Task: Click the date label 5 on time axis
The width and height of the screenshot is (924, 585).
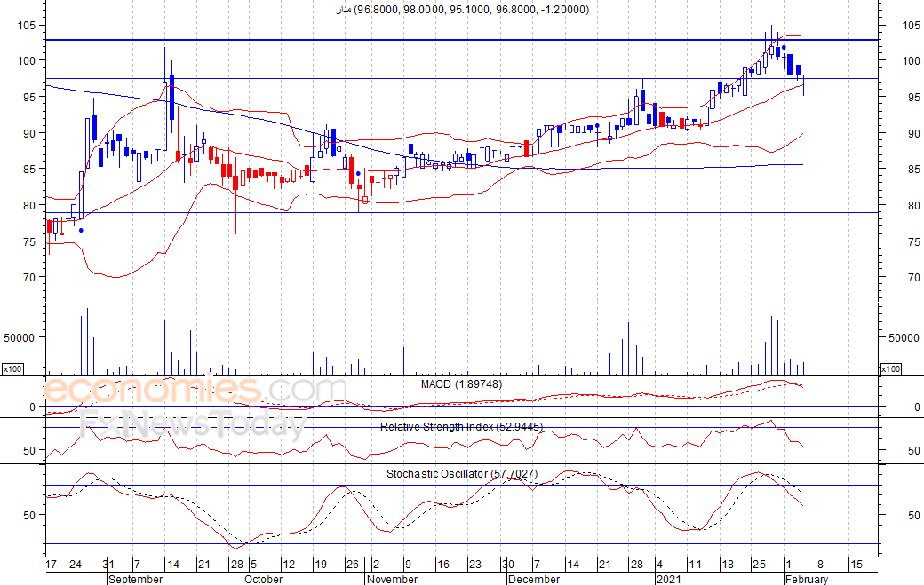Action: [253, 565]
